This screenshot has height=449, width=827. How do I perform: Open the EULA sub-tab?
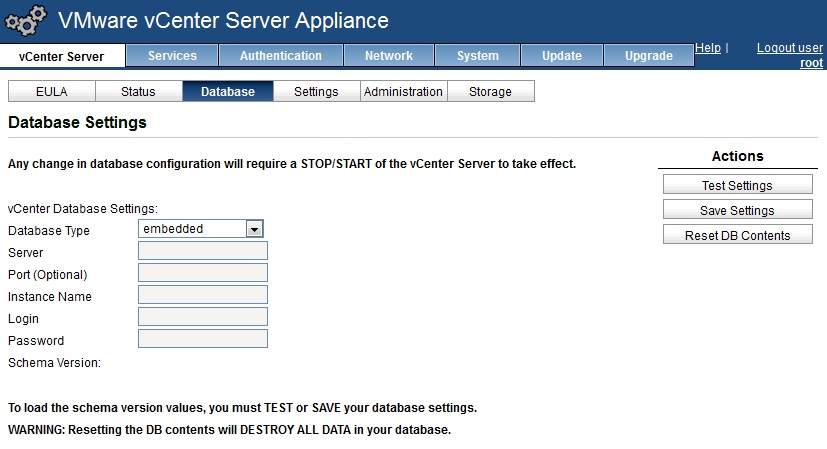[x=52, y=91]
